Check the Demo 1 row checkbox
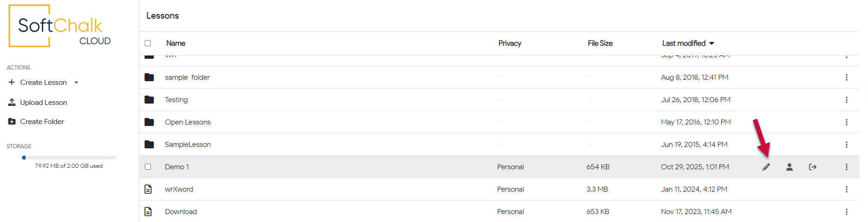Viewport: 868px width, 222px height. (x=148, y=167)
